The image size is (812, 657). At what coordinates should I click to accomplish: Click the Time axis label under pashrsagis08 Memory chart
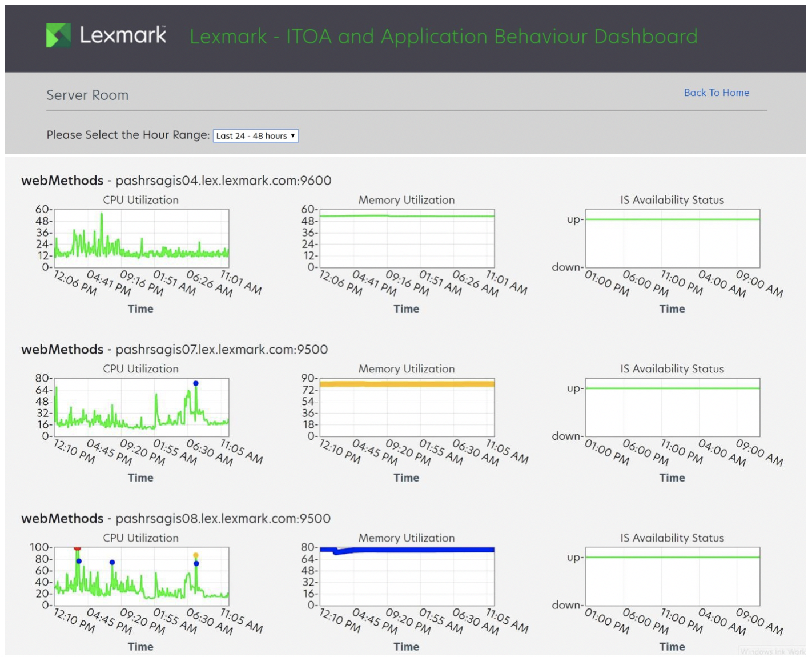(x=406, y=647)
